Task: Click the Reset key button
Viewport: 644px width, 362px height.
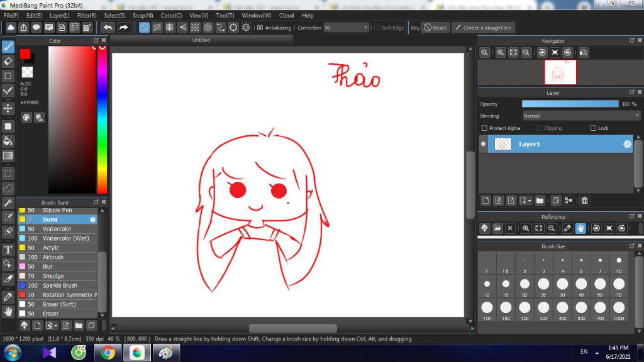Action: click(x=435, y=28)
